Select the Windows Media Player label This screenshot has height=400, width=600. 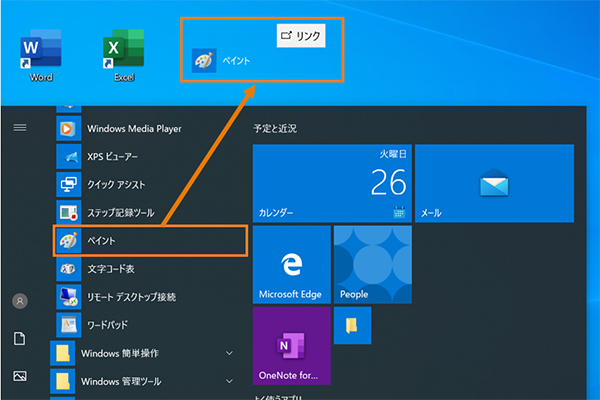pos(134,129)
